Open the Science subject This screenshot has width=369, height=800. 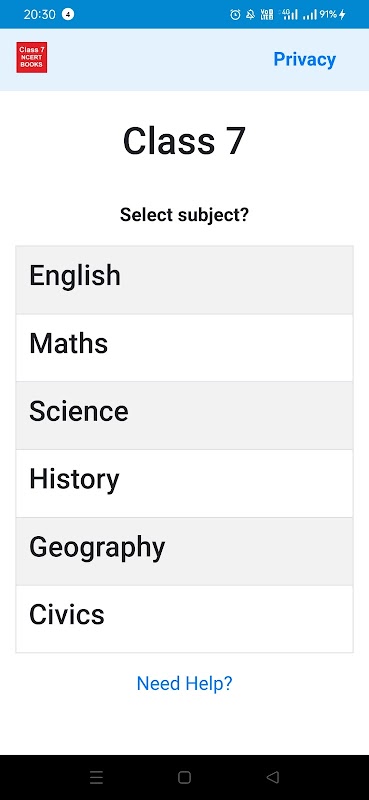pos(184,415)
